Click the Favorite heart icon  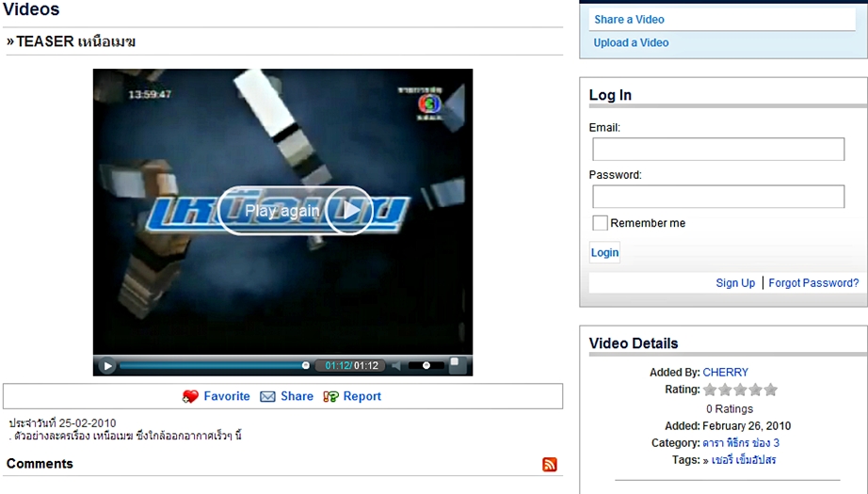[190, 397]
